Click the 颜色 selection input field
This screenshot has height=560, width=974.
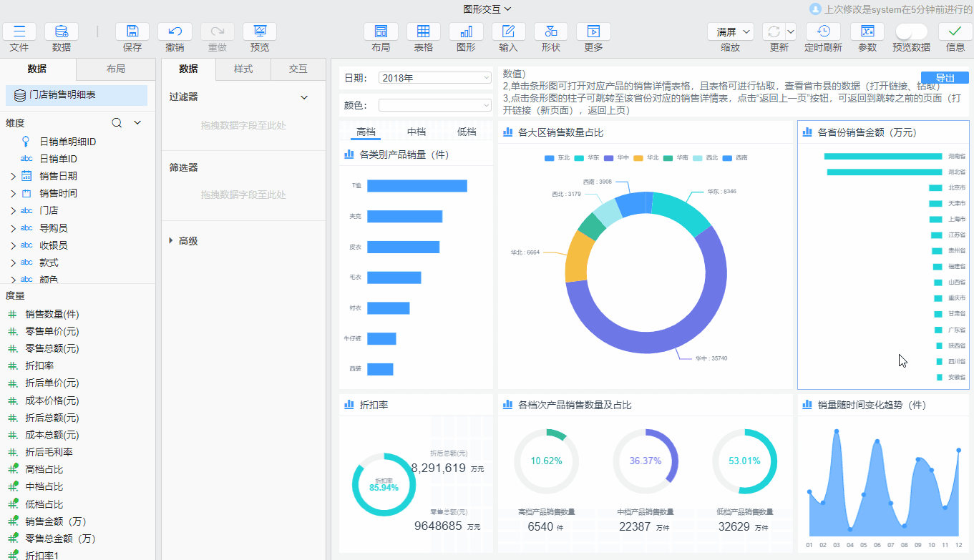(434, 105)
